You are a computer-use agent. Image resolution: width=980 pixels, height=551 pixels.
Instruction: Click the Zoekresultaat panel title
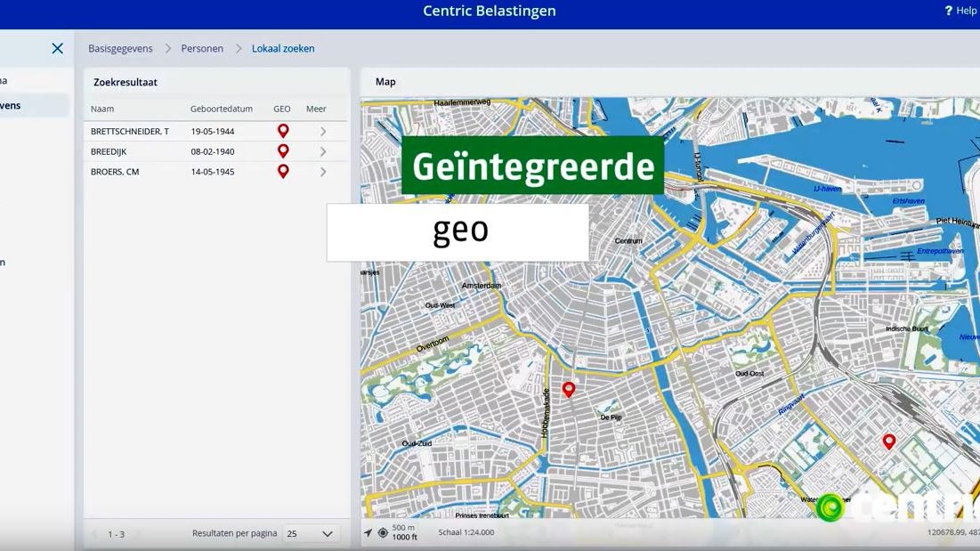125,83
